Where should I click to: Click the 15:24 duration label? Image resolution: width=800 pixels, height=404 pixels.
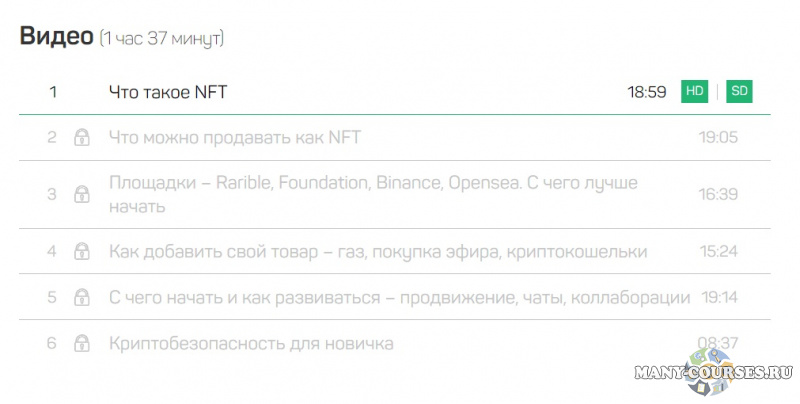click(x=718, y=252)
